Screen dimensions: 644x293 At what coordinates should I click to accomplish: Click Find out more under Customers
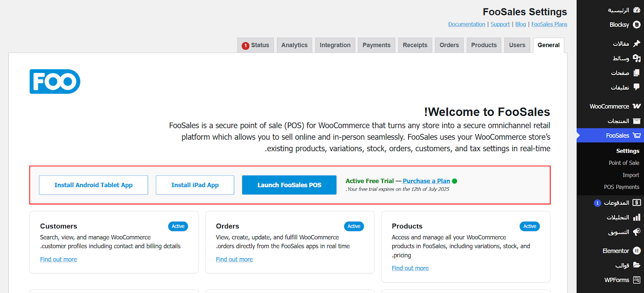(58, 260)
